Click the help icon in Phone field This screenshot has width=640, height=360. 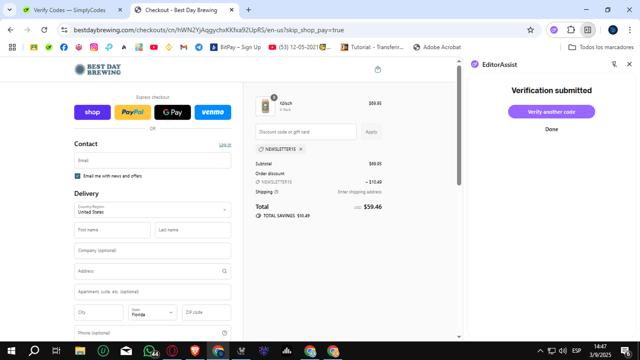click(x=224, y=333)
